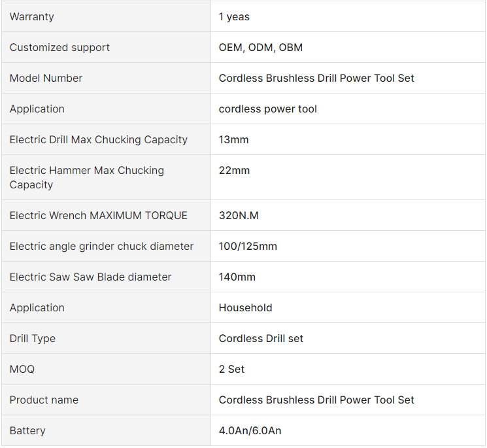Select the 'Cordless Drill set' value

tap(261, 339)
